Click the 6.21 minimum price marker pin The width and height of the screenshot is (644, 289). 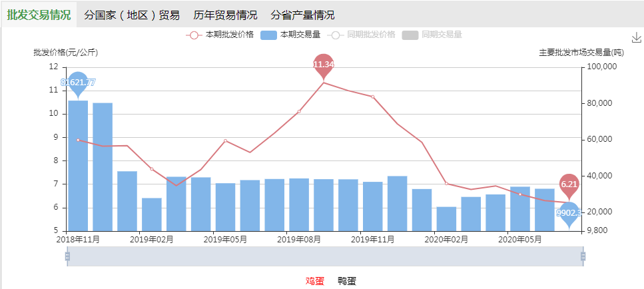(x=569, y=184)
